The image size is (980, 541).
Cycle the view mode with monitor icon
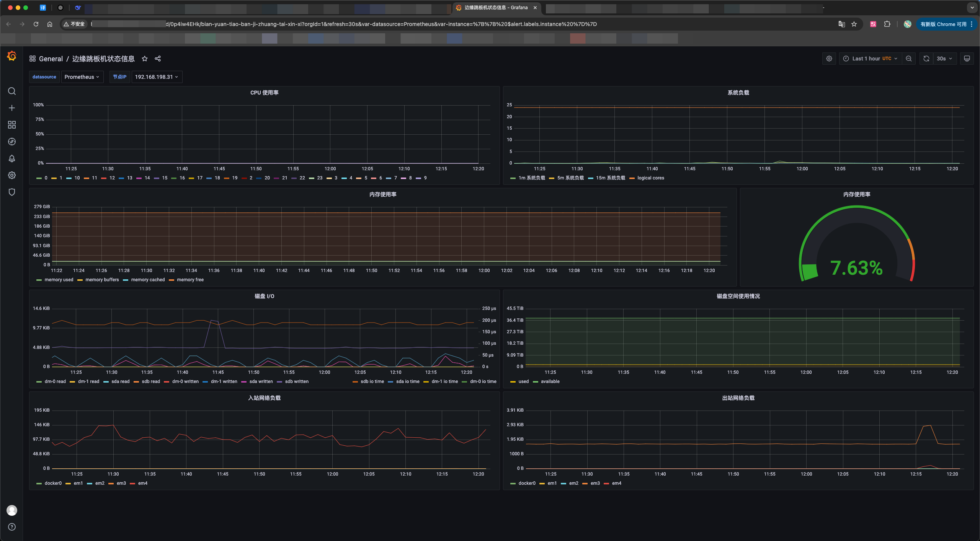(967, 59)
